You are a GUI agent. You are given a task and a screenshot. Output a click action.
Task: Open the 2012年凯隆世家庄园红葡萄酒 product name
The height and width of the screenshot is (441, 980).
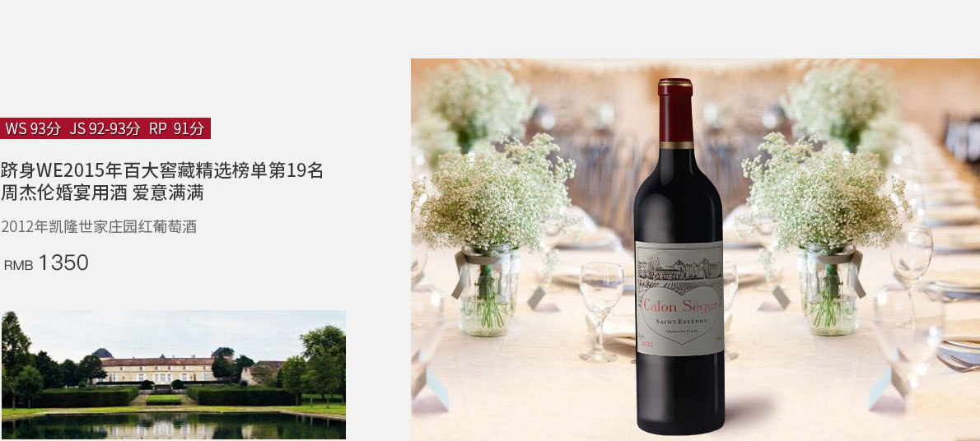(99, 227)
